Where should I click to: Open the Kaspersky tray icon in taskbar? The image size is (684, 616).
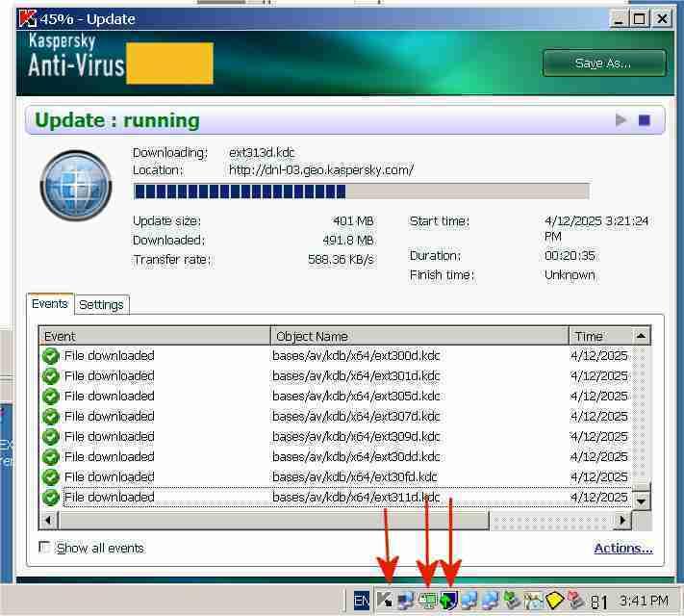click(385, 600)
